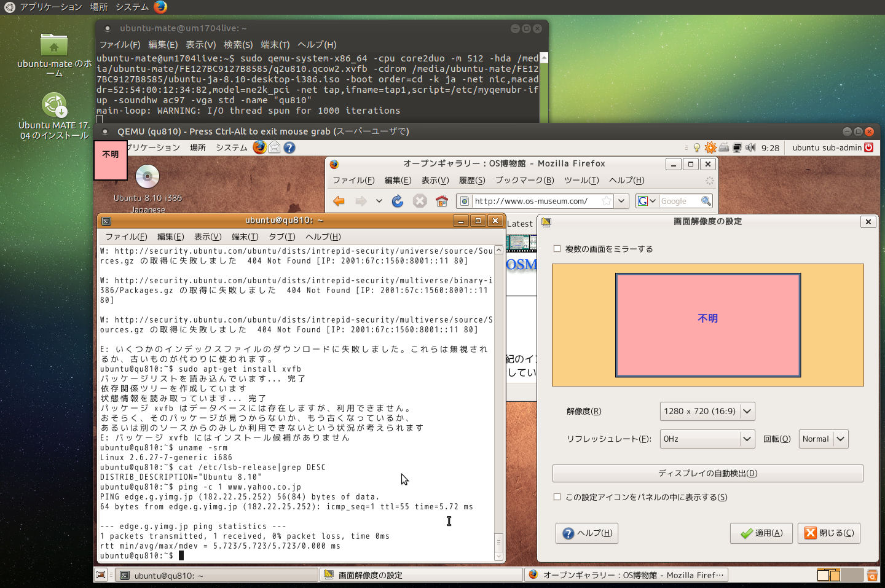The width and height of the screenshot is (885, 588).
Task: Open 検索 menu in host terminal
Action: 238,44
